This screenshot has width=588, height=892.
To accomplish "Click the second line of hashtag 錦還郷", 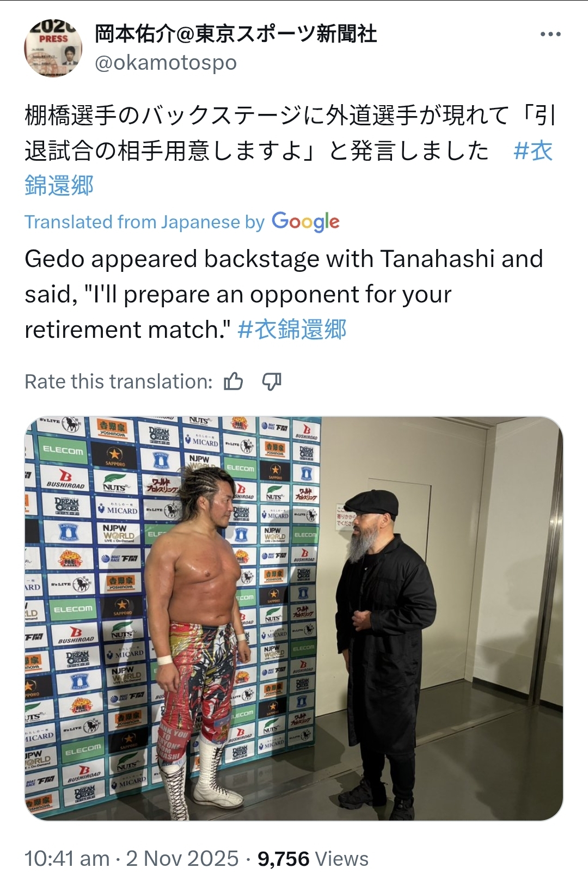I will point(59,186).
